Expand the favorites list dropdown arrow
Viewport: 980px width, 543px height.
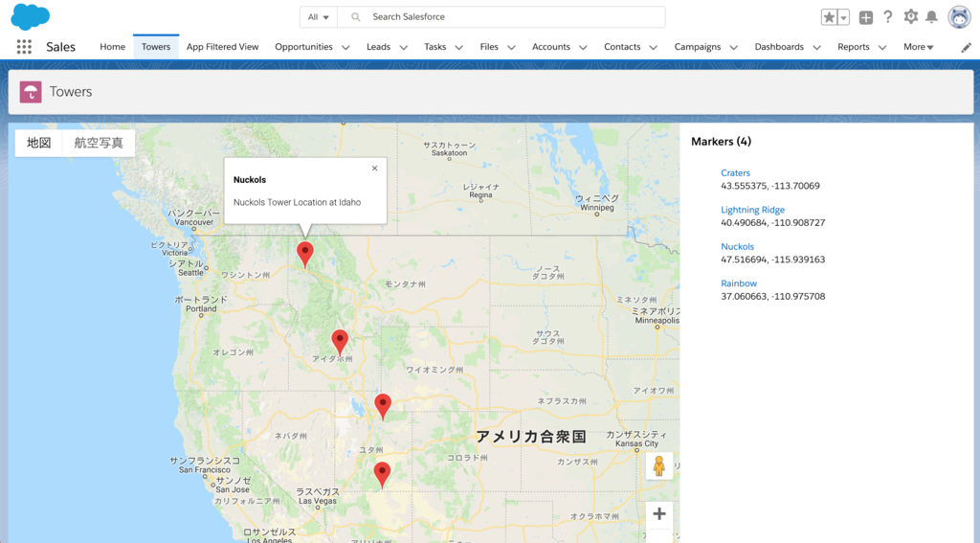point(843,17)
